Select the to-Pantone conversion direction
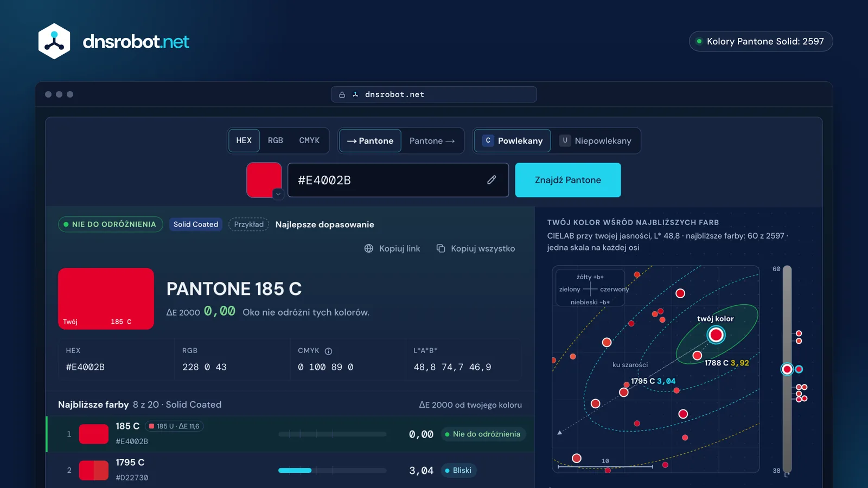This screenshot has height=488, width=868. [371, 141]
